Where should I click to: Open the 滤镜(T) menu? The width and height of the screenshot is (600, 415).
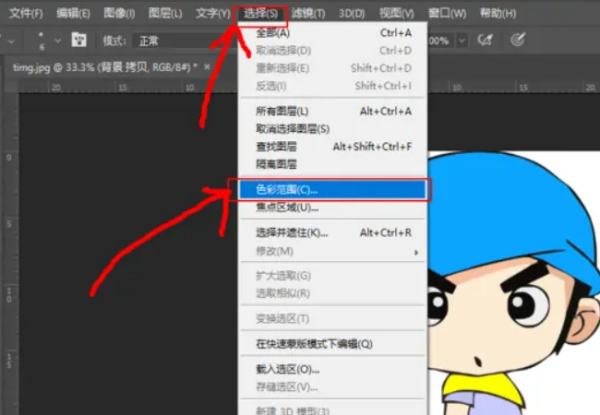308,13
